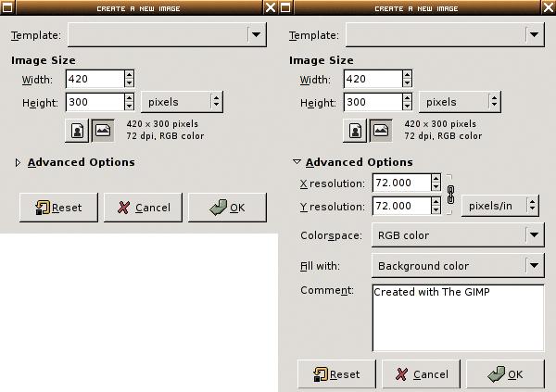Select portrait orientation in left dialog
Viewport: 556px width, 392px height.
(x=77, y=131)
